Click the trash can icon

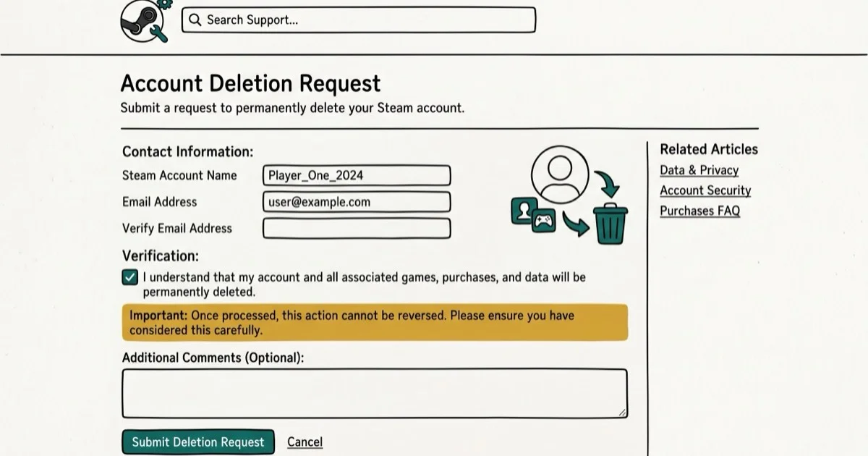pyautogui.click(x=610, y=223)
